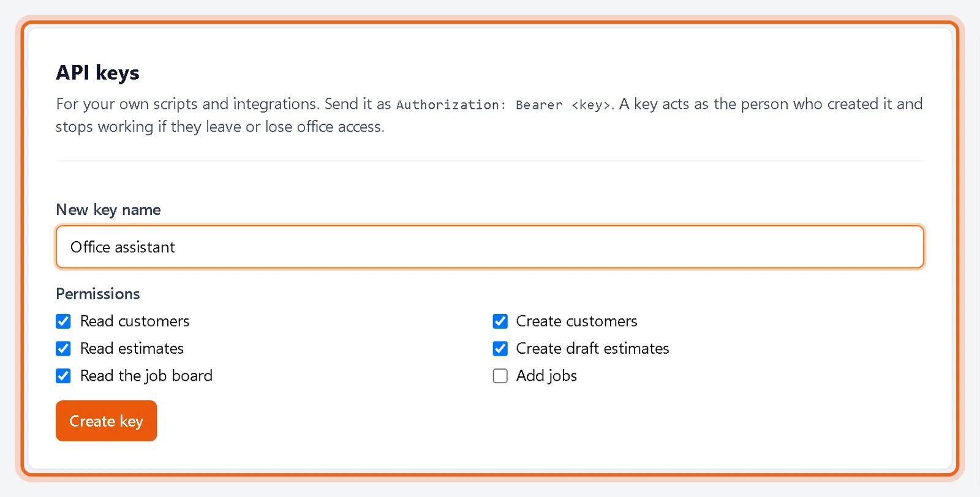The width and height of the screenshot is (980, 497).
Task: Enable the Add jobs permission
Action: tap(500, 376)
